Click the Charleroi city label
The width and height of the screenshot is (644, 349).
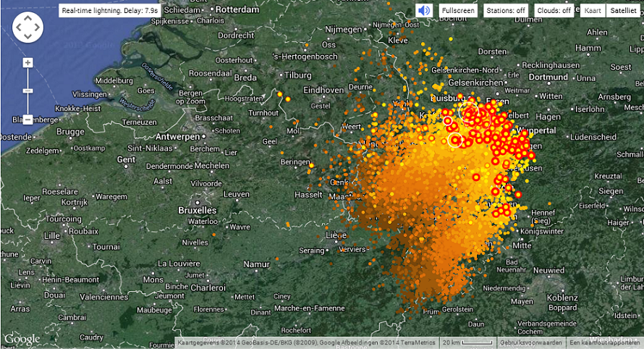(208, 287)
